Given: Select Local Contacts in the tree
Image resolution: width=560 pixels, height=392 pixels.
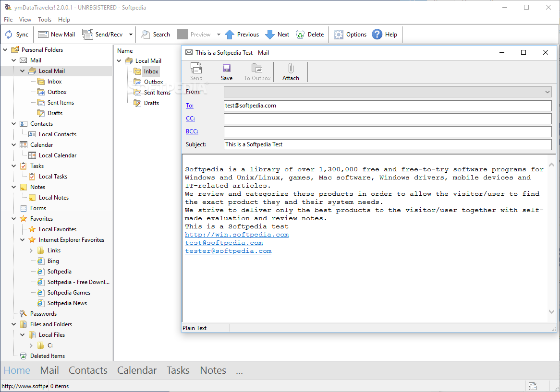Looking at the screenshot, I should (58, 134).
